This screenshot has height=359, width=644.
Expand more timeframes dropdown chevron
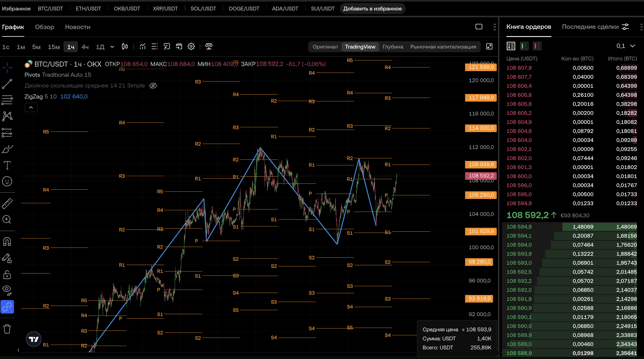click(112, 47)
